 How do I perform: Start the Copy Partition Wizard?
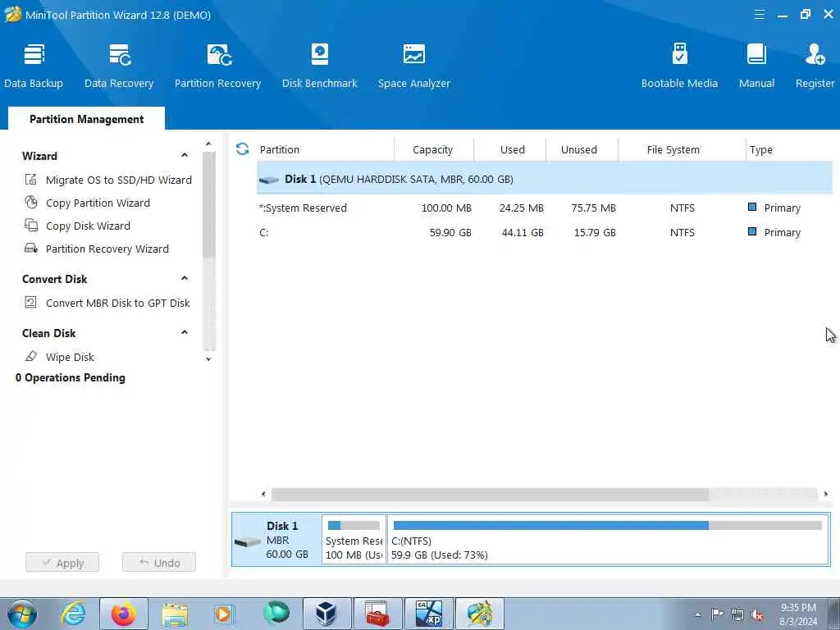tap(98, 203)
